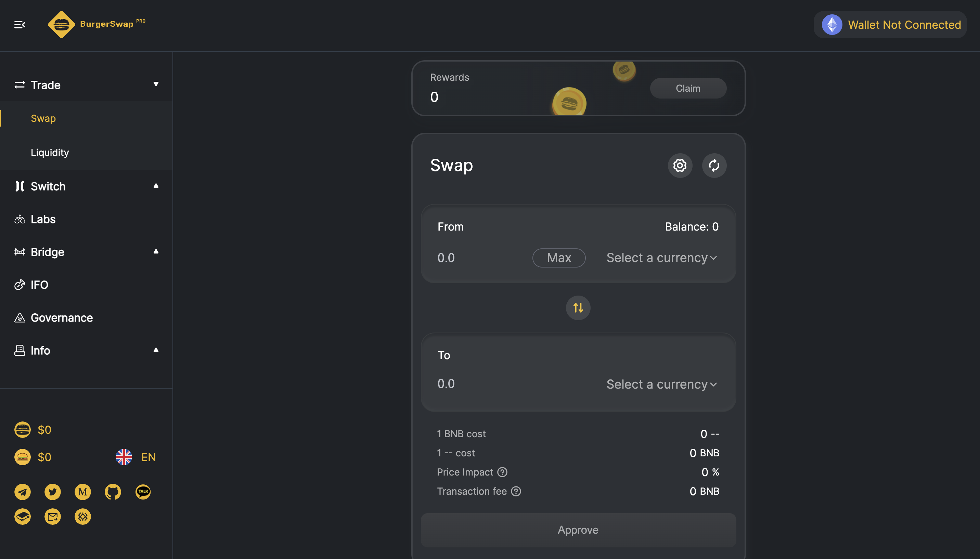Open the Governance menu item
The image size is (980, 559).
click(x=62, y=317)
